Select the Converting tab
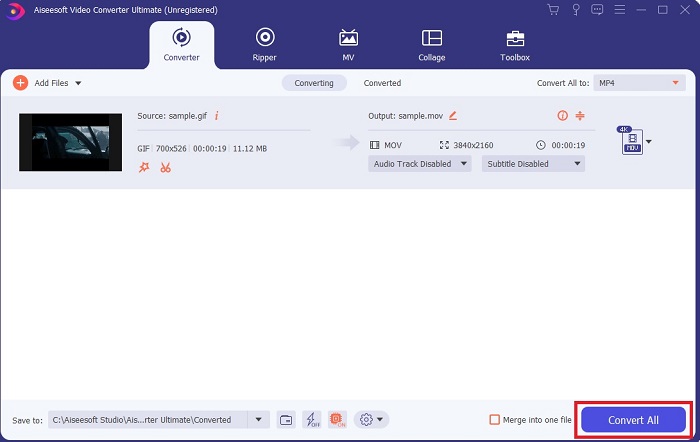 coord(314,83)
